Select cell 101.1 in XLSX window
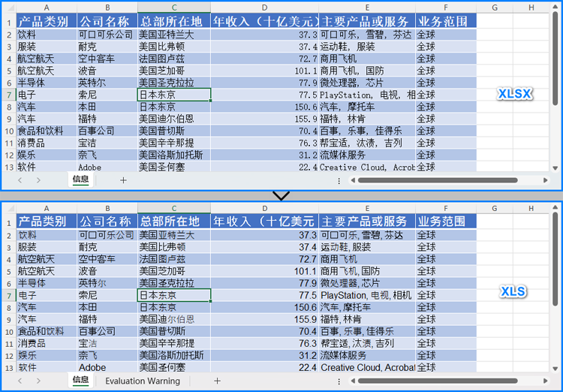 (264, 71)
